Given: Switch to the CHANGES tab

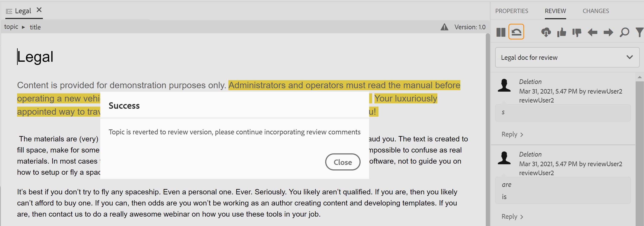Looking at the screenshot, I should point(596,11).
